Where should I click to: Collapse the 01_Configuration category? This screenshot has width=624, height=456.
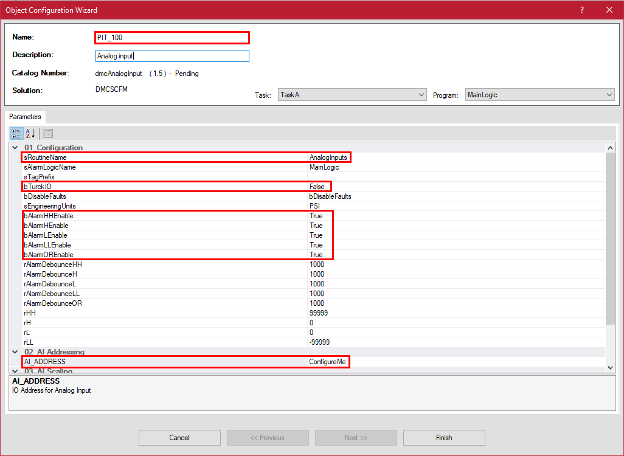point(15,148)
